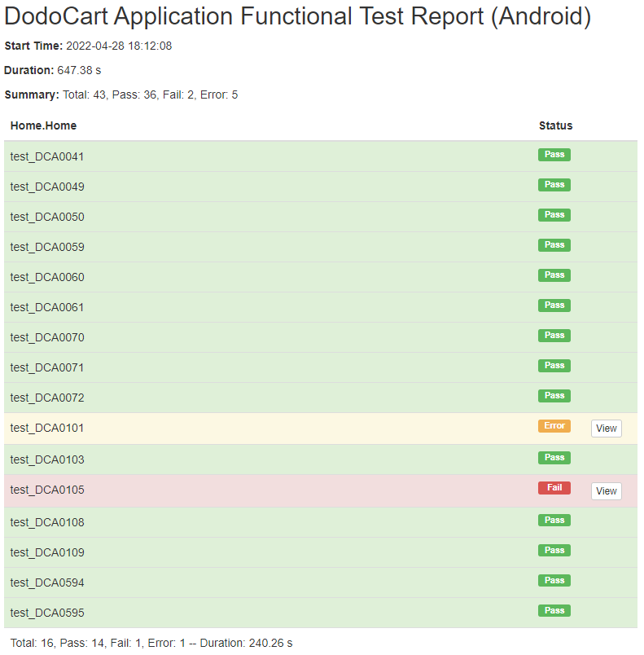Click Pass badge for test_DCA0103

pos(554,457)
